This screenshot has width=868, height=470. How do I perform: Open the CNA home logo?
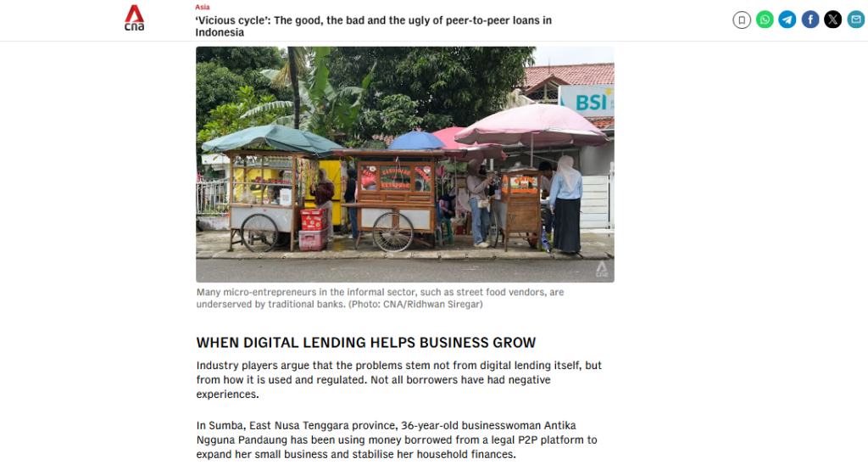[x=134, y=18]
